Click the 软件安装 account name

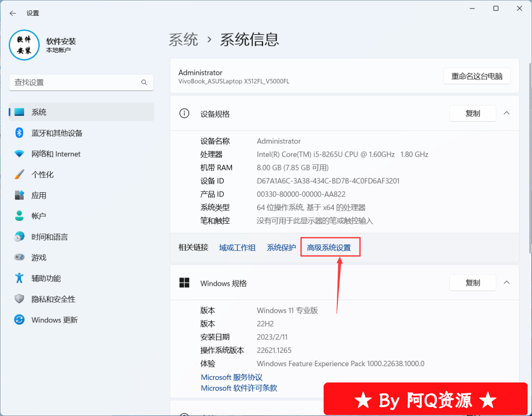[x=61, y=41]
